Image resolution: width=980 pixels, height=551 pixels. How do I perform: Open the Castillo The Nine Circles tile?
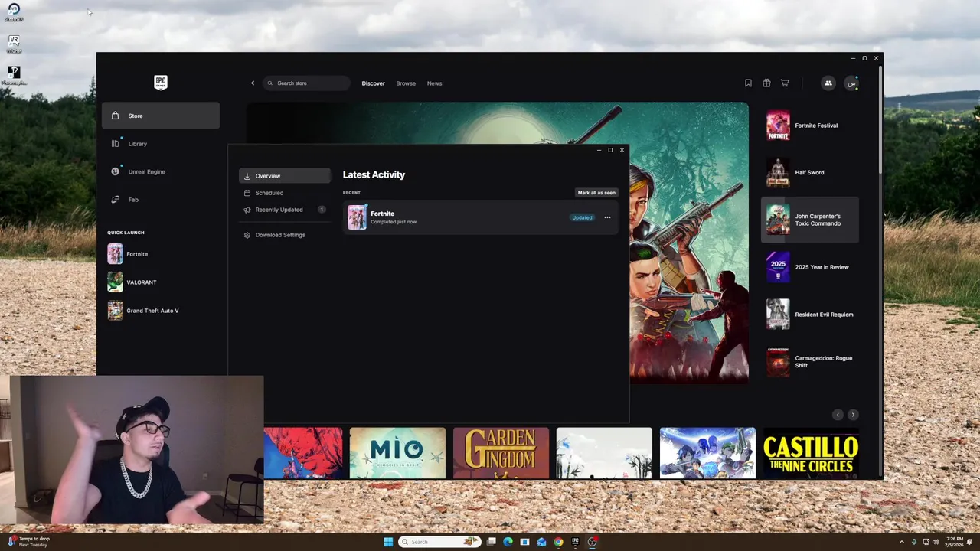(x=811, y=453)
